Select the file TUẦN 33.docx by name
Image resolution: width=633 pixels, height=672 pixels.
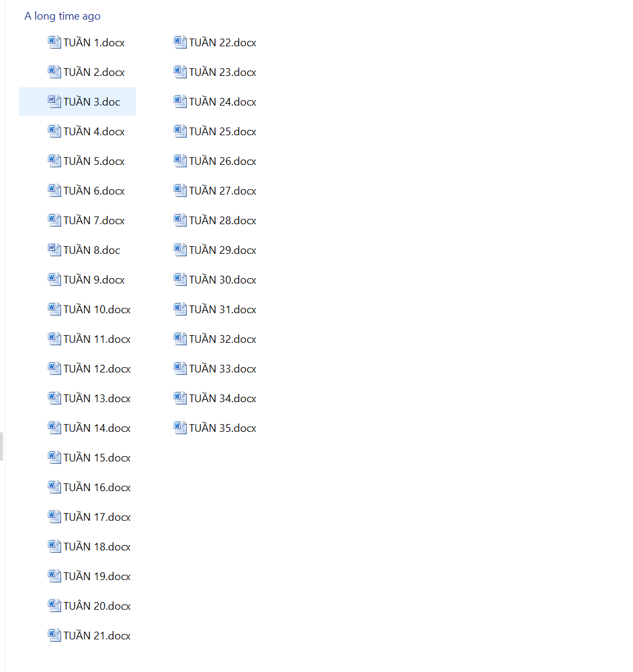pos(223,369)
